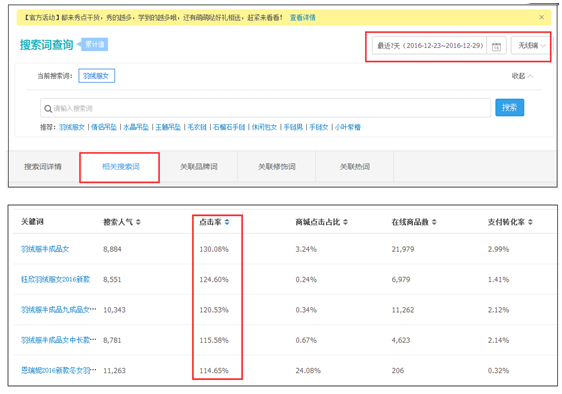
Task: Select recommended keyword 毛衣链
Action: (x=197, y=127)
